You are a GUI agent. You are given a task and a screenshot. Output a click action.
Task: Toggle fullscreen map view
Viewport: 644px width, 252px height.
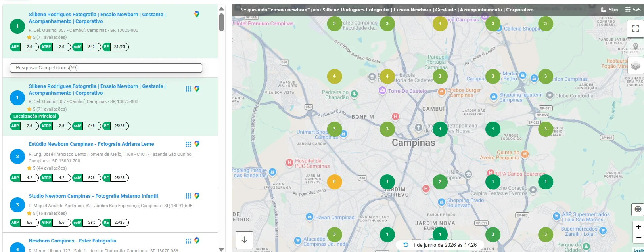pos(635,28)
